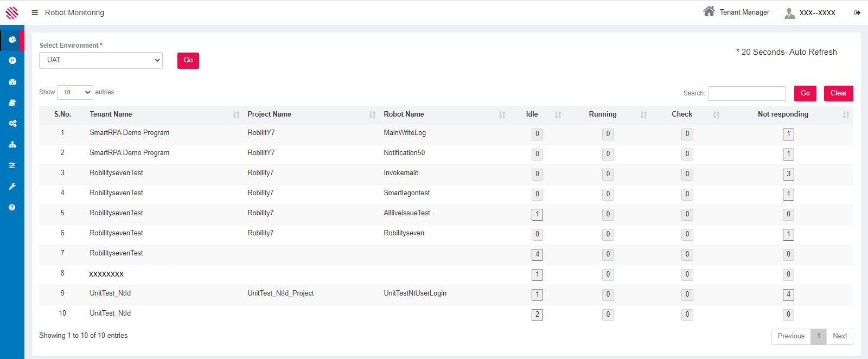Sort table by Tenant Name column

(x=111, y=114)
